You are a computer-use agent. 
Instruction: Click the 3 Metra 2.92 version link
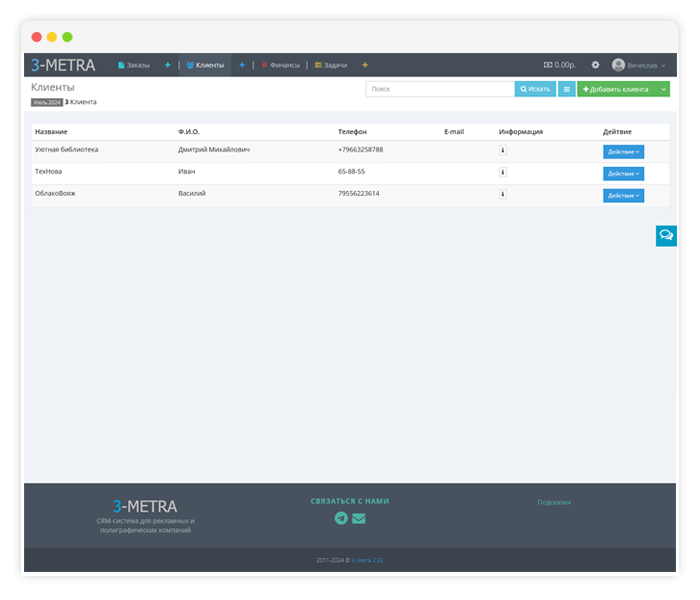367,560
